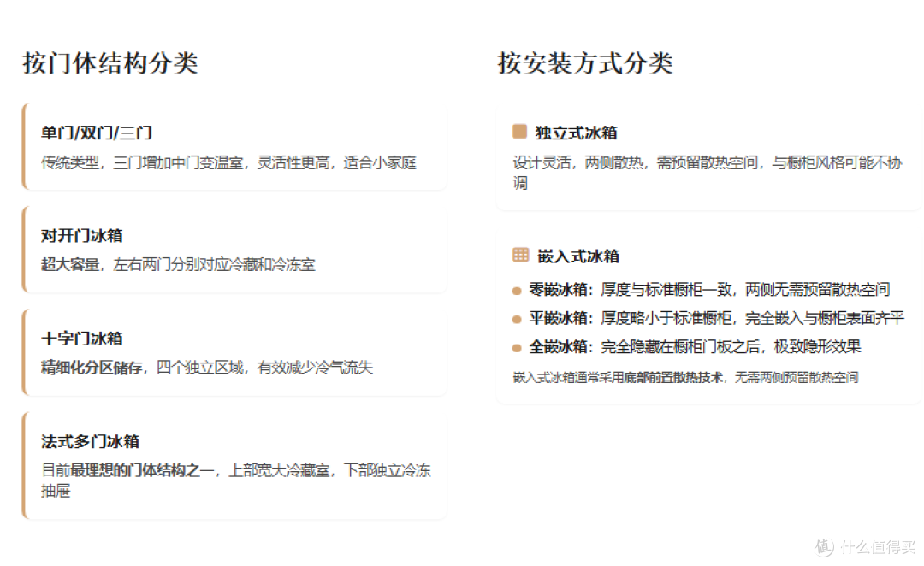
Task: Click the description starting 传统类型，三门增加中门变温室
Action: coord(228,162)
